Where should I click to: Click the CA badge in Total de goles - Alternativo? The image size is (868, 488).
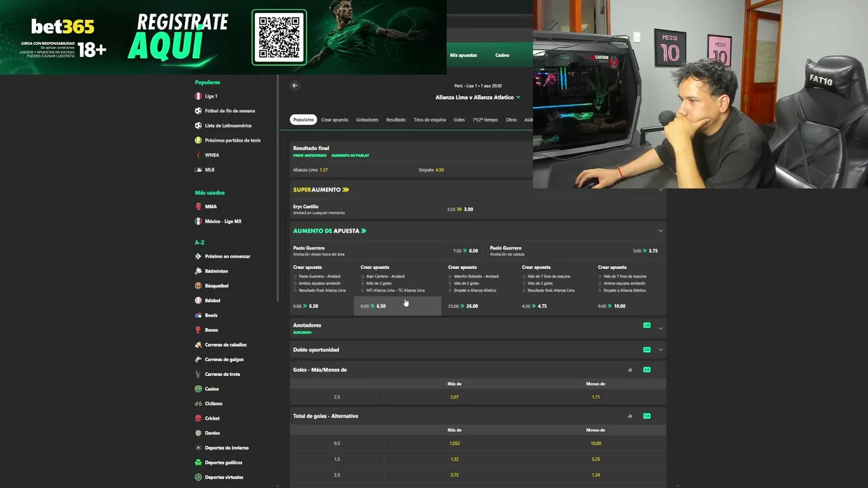click(x=647, y=416)
